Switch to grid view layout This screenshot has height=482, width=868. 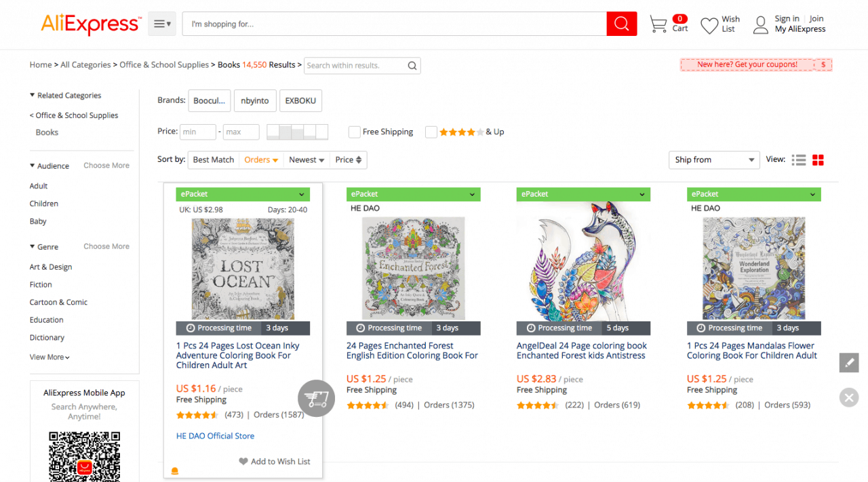pos(818,160)
